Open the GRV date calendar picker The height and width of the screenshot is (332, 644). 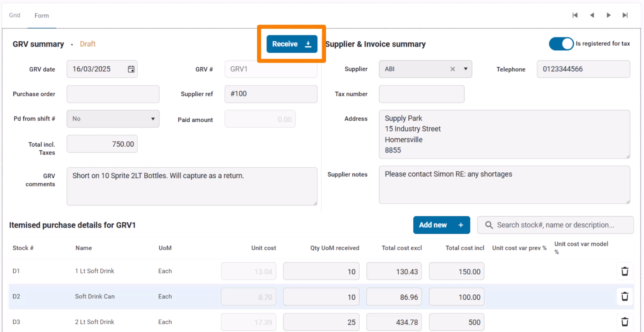pyautogui.click(x=131, y=69)
